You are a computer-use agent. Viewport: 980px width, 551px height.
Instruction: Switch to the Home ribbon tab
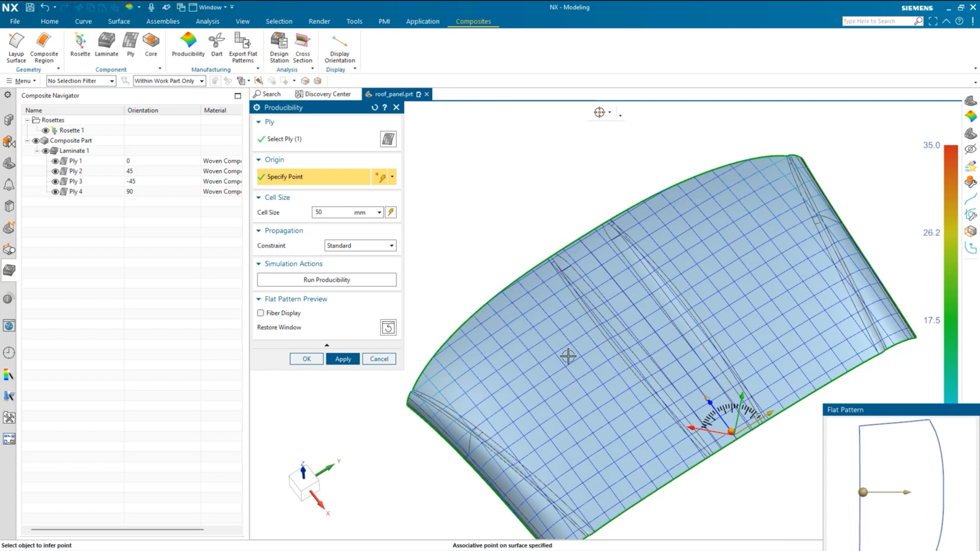[x=50, y=21]
